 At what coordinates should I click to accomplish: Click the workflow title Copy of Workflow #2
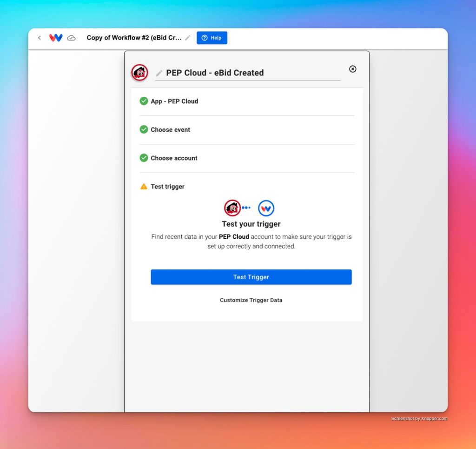click(134, 38)
